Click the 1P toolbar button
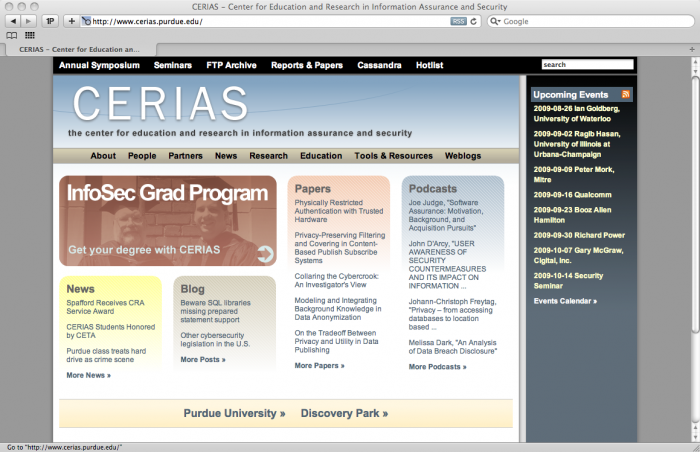The width and height of the screenshot is (700, 452). [x=50, y=21]
